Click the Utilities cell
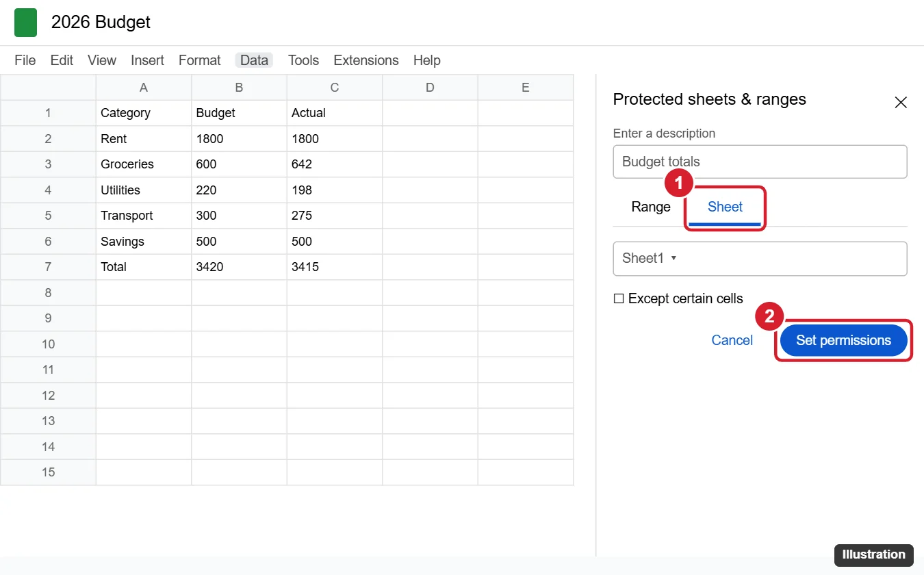Screen dimensions: 924x575 tap(144, 190)
